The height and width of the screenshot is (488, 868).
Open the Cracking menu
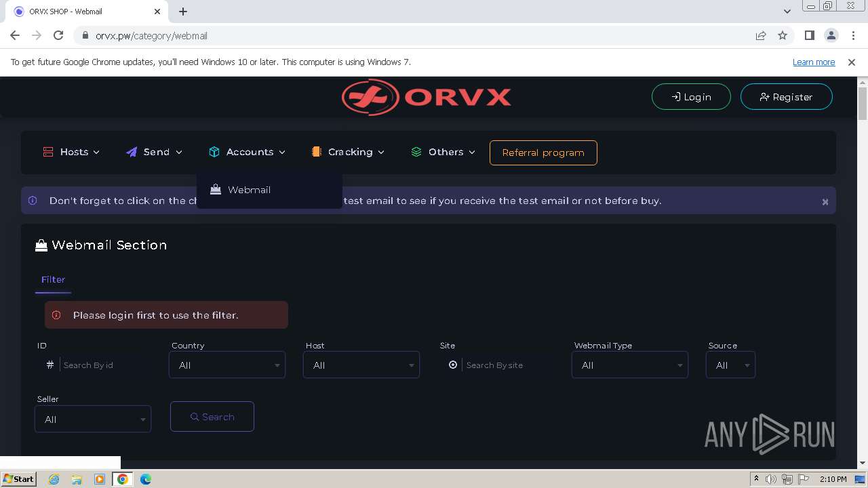click(348, 152)
